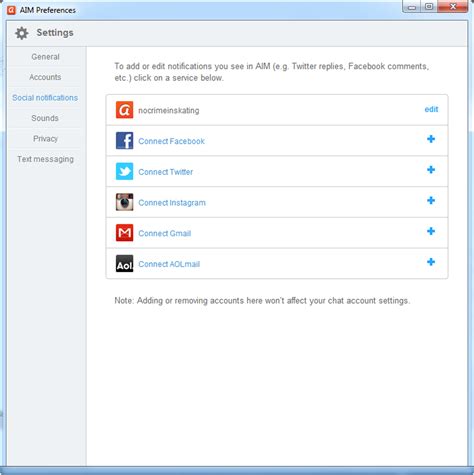Click the AOL mail icon
Image resolution: width=474 pixels, height=475 pixels.
[x=124, y=264]
